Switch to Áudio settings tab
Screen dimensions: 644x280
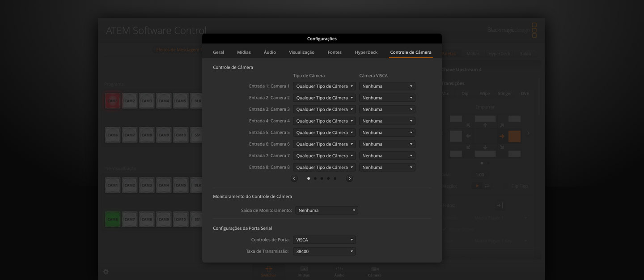click(x=270, y=52)
